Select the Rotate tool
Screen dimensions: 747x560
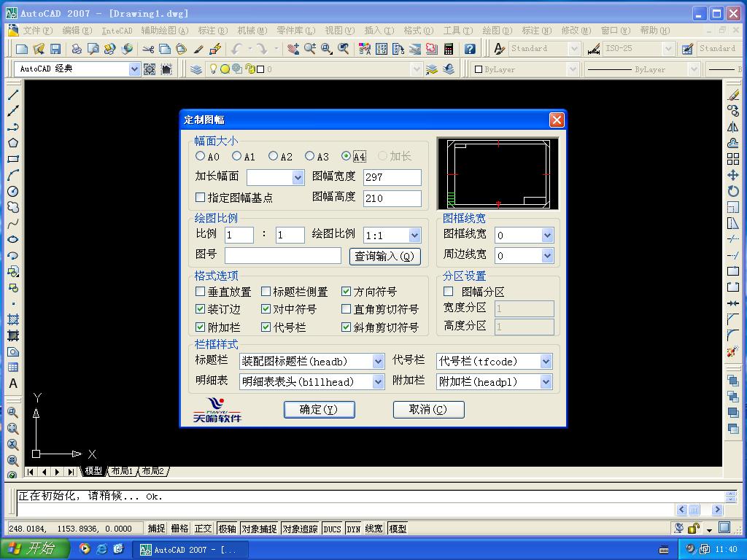[x=733, y=191]
